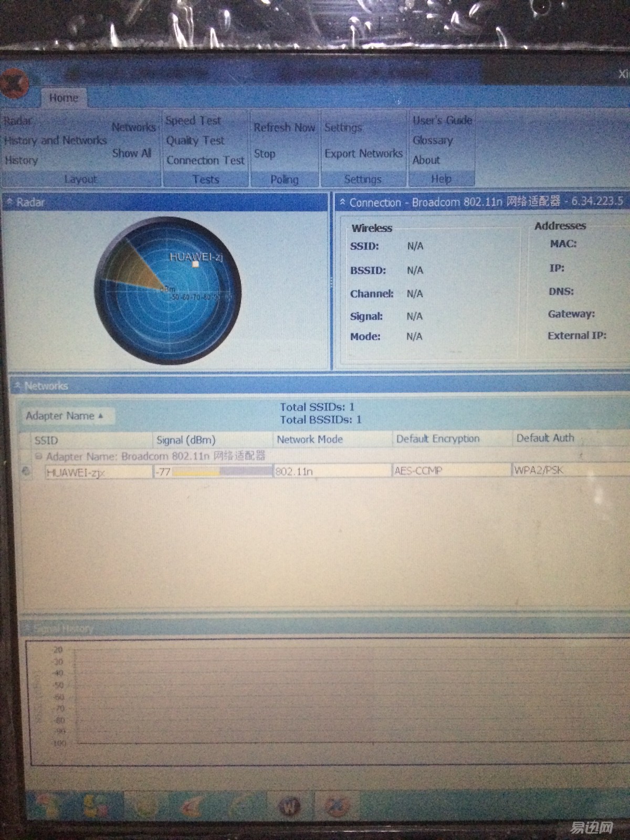This screenshot has width=630, height=840.
Task: Open the About dialog
Action: click(x=426, y=160)
